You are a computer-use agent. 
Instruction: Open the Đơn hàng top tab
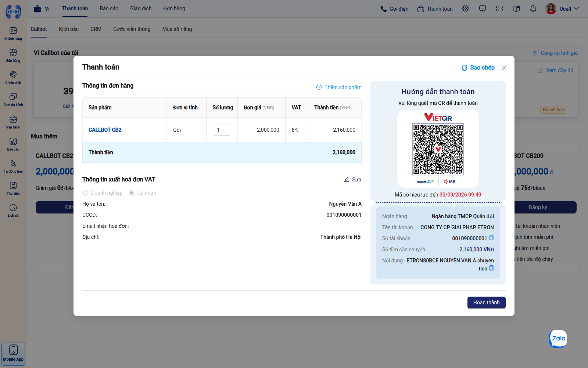tap(174, 8)
